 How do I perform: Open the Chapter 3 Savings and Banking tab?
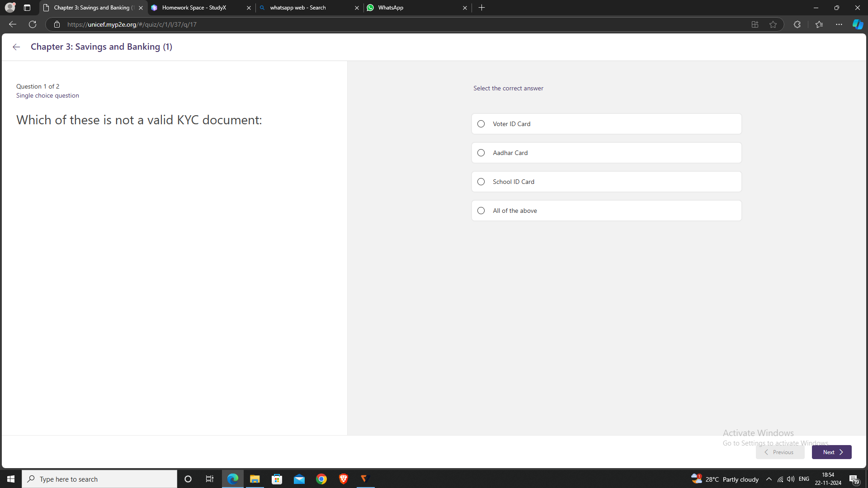(x=92, y=7)
